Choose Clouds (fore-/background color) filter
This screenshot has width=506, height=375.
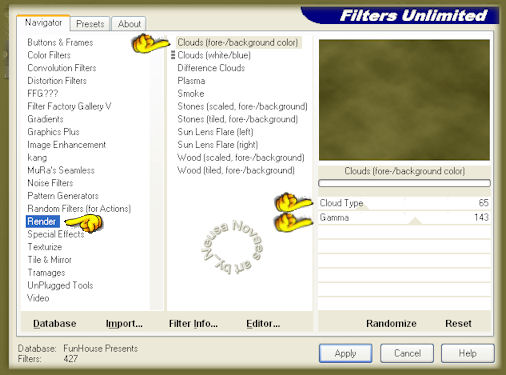point(238,43)
